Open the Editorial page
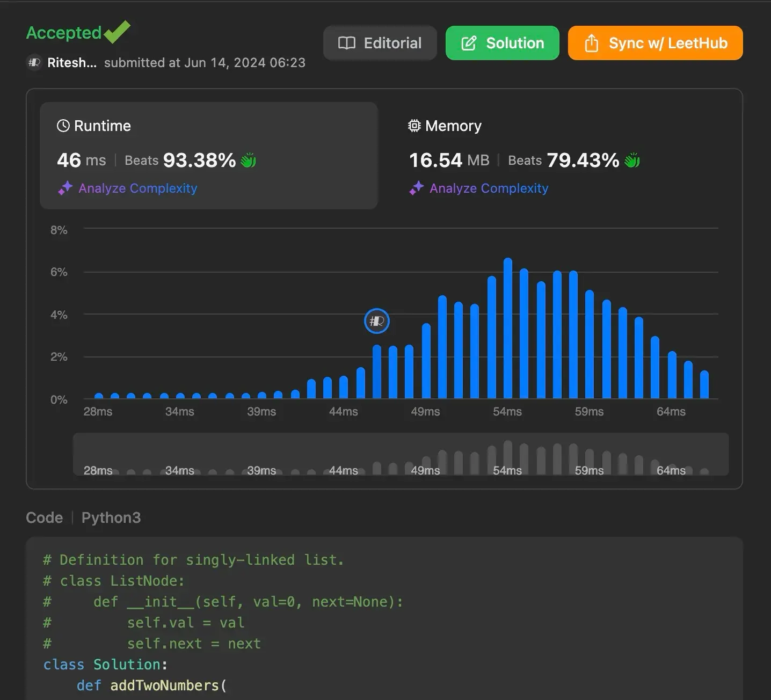The image size is (771, 700). [x=380, y=43]
